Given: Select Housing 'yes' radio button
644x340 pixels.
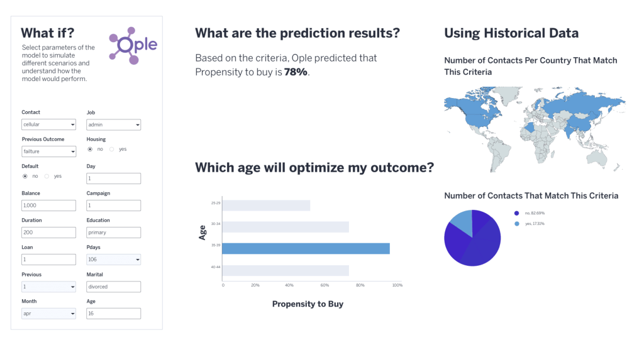Looking at the screenshot, I should pos(111,149).
